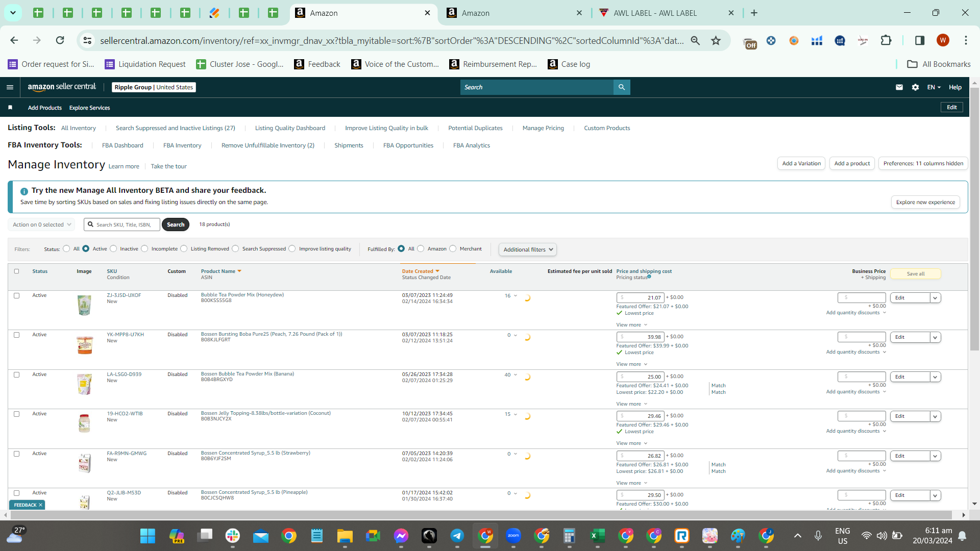Viewport: 980px width, 551px height.
Task: Expand Edit options arrow for Peach Boba row
Action: 935,337
